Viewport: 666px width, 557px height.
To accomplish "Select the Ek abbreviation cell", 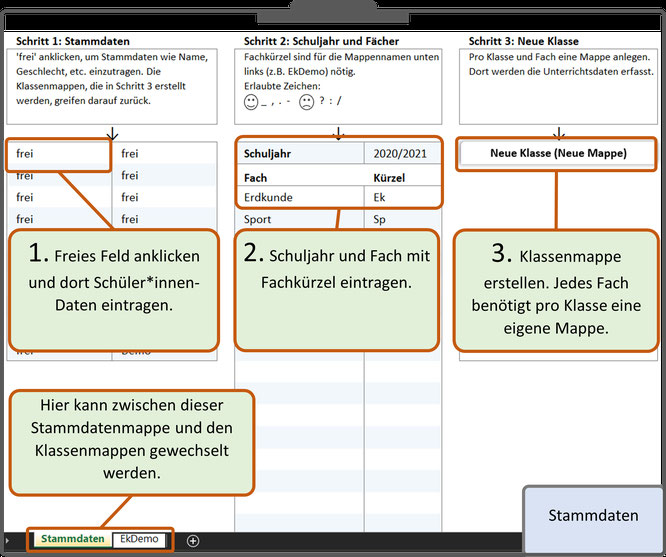I will (402, 197).
